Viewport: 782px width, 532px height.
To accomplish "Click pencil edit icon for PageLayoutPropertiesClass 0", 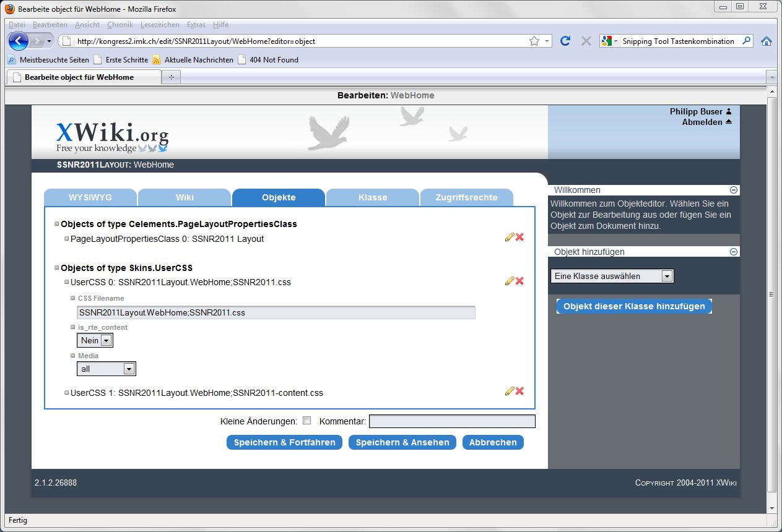I will coord(510,237).
